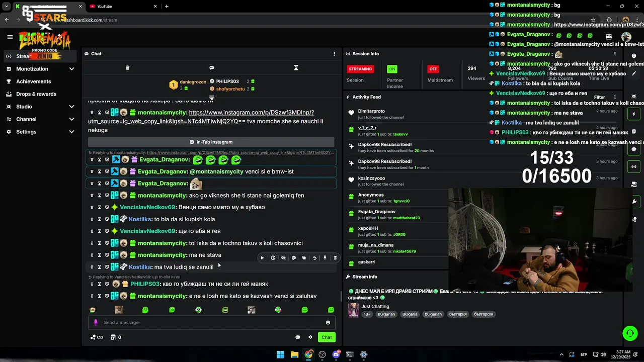This screenshot has width=644, height=362.
Task: Click username daniegrozen in gift leaderboard
Action: tap(193, 82)
